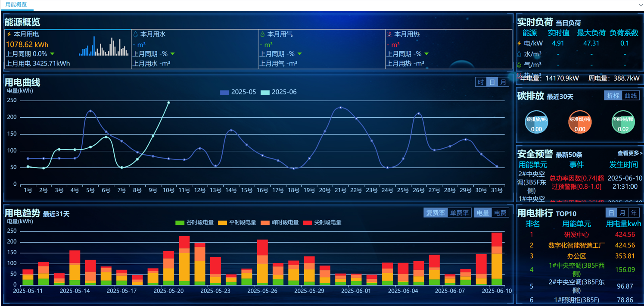Toggle the 2025-06 legend color swatch

coord(265,92)
